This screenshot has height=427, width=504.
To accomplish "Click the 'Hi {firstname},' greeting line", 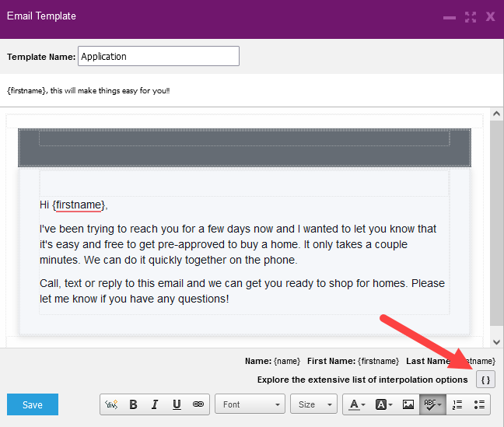I will (74, 205).
